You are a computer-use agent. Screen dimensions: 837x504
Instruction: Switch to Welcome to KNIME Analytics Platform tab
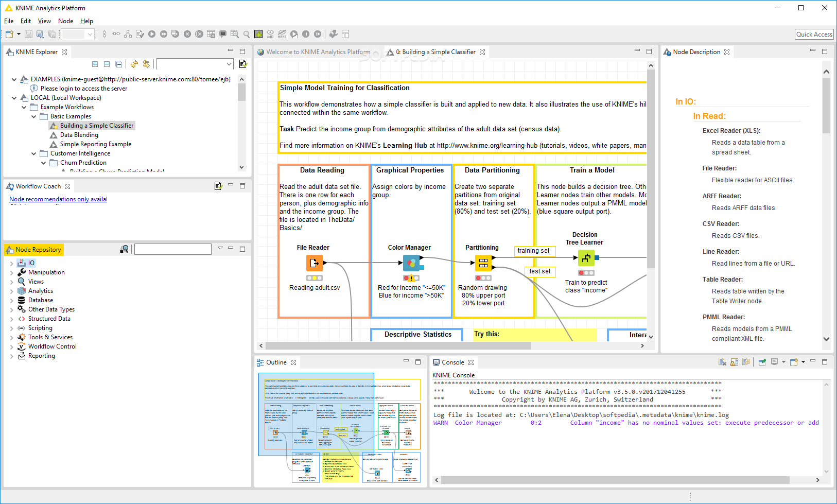pos(314,52)
